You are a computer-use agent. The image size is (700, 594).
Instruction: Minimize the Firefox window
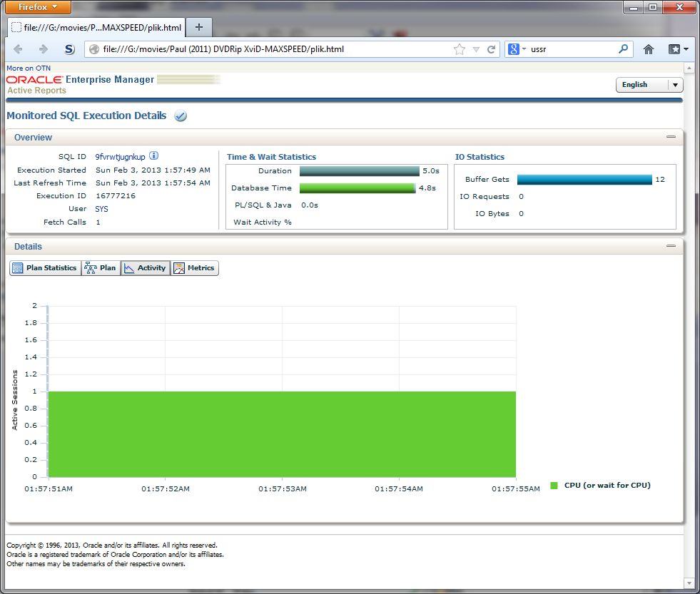pyautogui.click(x=633, y=7)
